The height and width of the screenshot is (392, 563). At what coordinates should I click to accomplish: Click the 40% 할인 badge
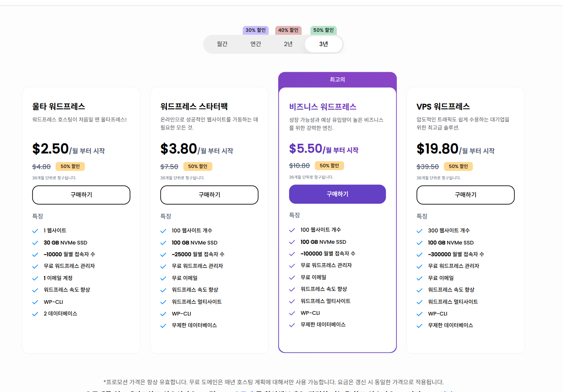click(x=288, y=30)
